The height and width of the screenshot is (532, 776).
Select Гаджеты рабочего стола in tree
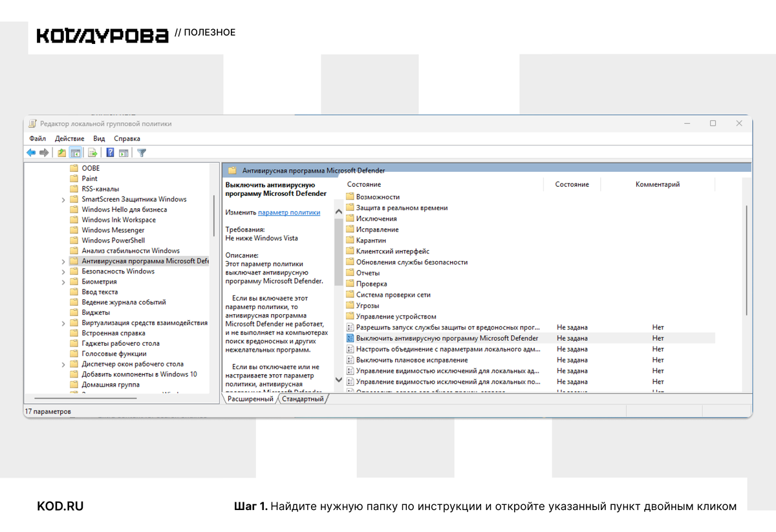pyautogui.click(x=120, y=343)
